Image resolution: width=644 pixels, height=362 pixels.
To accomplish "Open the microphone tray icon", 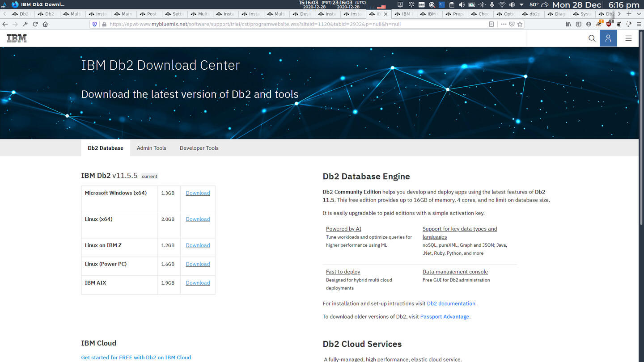I will (x=492, y=4).
